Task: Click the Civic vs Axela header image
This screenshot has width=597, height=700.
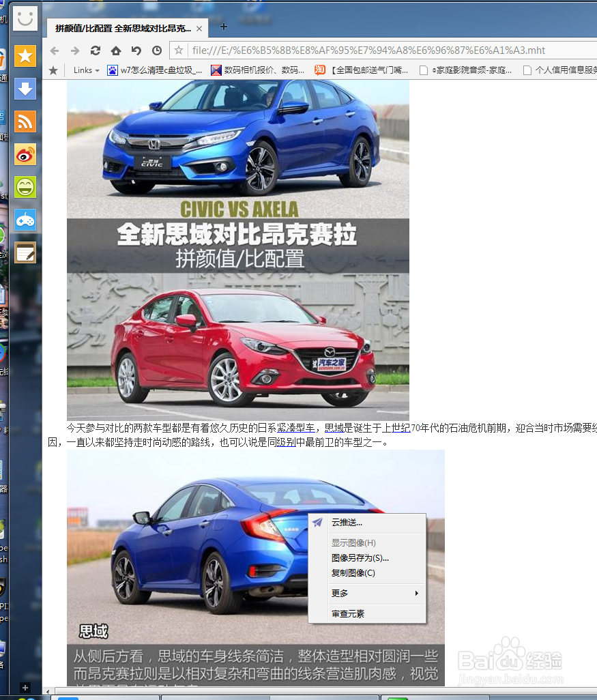Action: 238,250
